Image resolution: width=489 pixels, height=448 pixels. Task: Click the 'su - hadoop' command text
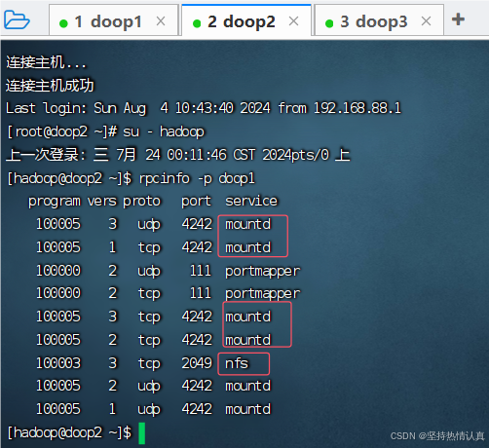point(164,132)
